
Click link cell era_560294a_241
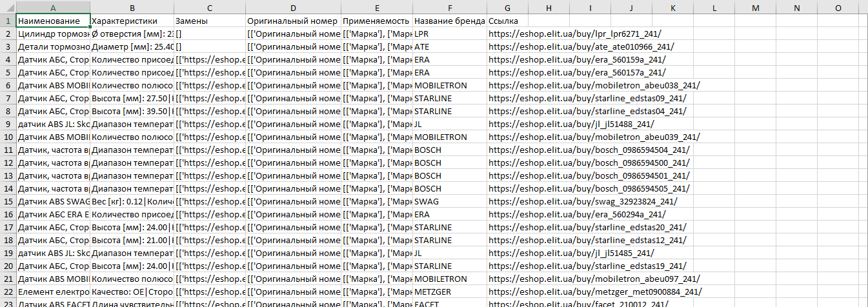(577, 214)
